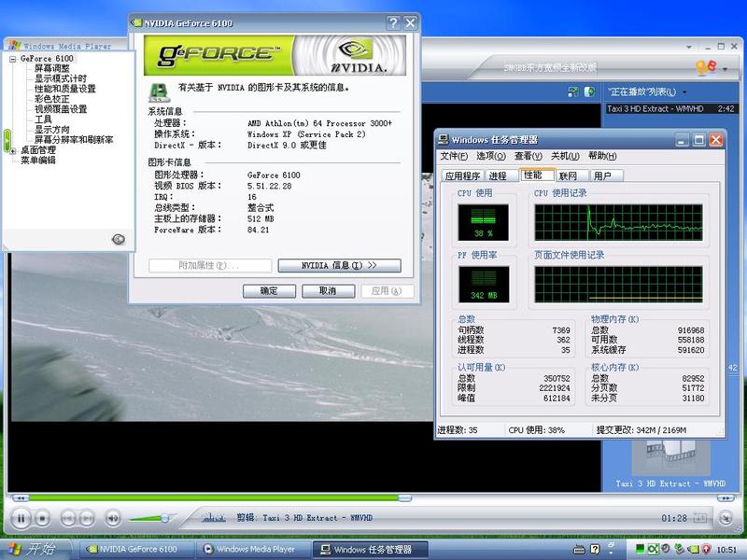
Task: Click the 取消 button in NVIDIA dialog
Action: [x=329, y=291]
